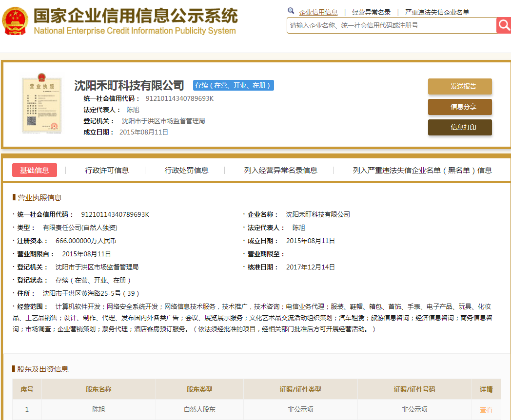Click the small magnifier icon beside 企业信用信息
This screenshot has height=420, width=511.
291,11
